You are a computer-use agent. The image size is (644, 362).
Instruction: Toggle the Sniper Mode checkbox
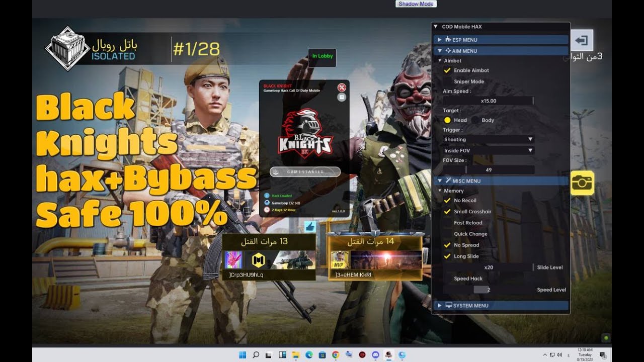447,81
